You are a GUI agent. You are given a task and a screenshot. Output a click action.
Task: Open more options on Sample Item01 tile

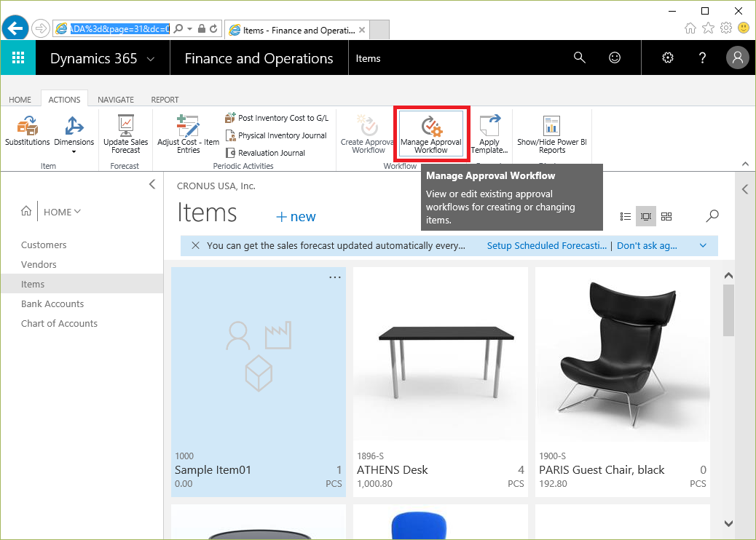click(335, 277)
